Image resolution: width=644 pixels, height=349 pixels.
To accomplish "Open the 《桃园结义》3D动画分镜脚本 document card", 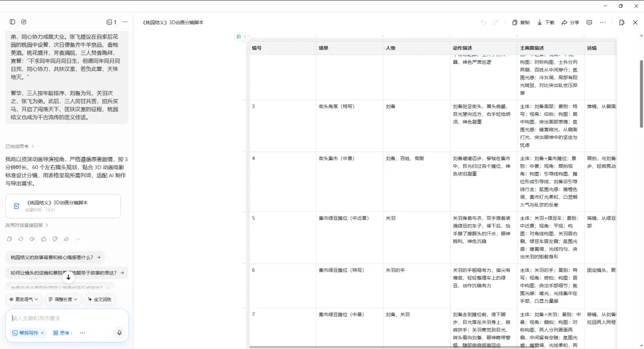I will 63,206.
